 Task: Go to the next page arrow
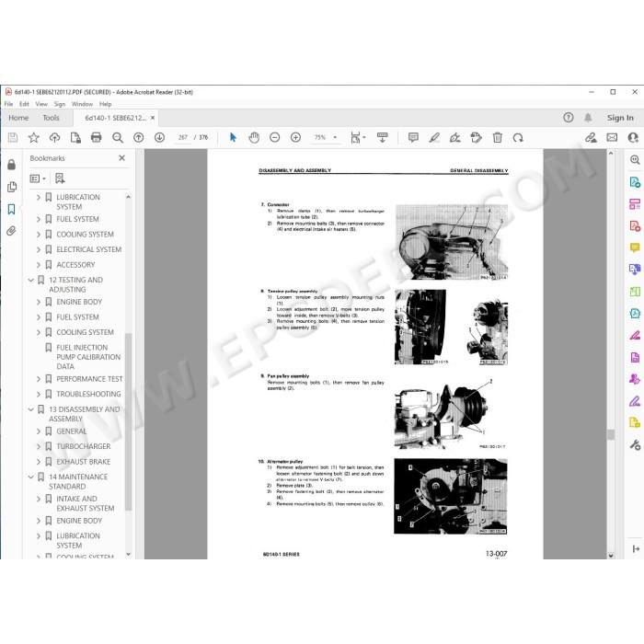(159, 138)
